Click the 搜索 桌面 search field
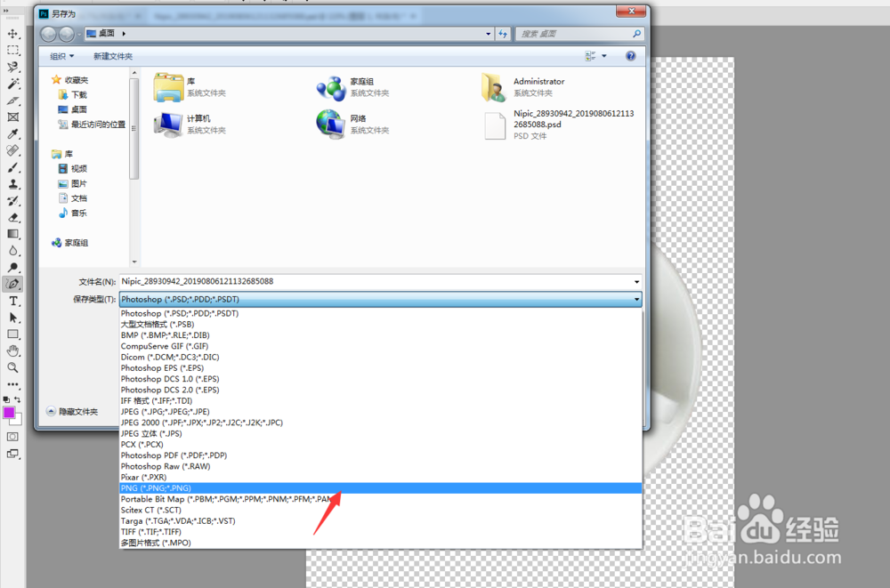Screen dimensions: 890x588 click(x=574, y=34)
